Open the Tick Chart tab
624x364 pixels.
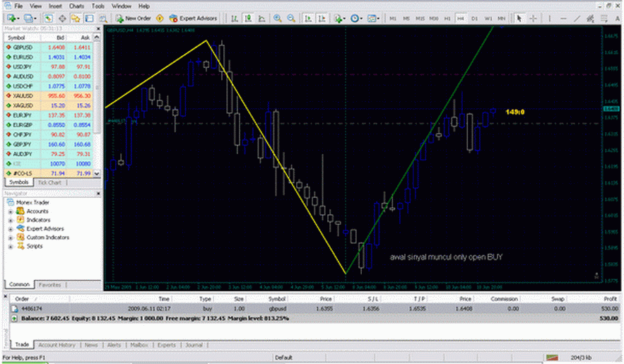[x=49, y=182]
